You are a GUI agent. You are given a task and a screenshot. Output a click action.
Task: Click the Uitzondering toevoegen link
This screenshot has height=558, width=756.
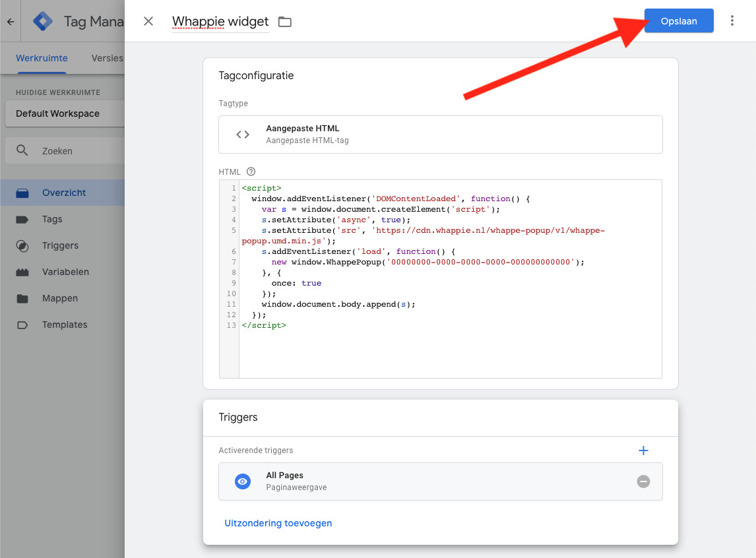(x=278, y=523)
